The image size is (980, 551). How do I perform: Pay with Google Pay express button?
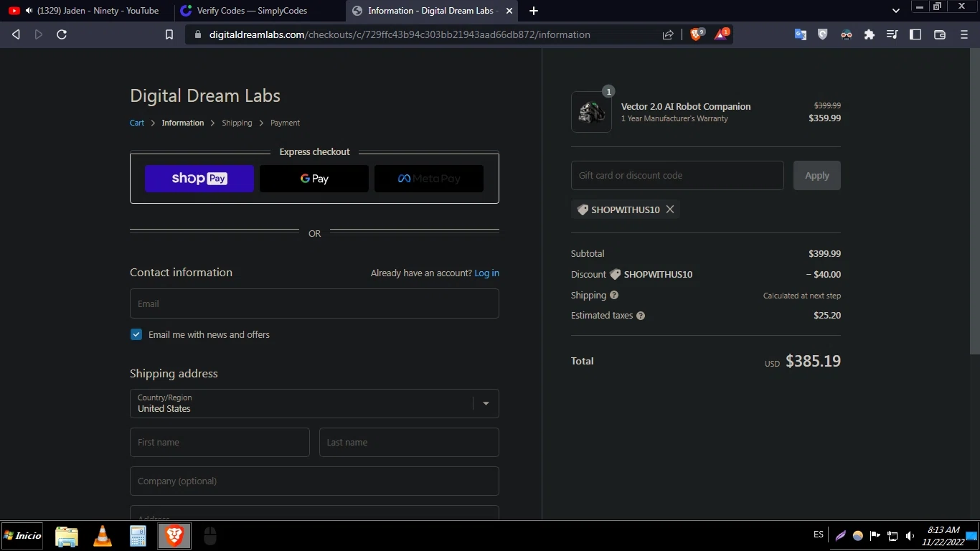pos(314,179)
